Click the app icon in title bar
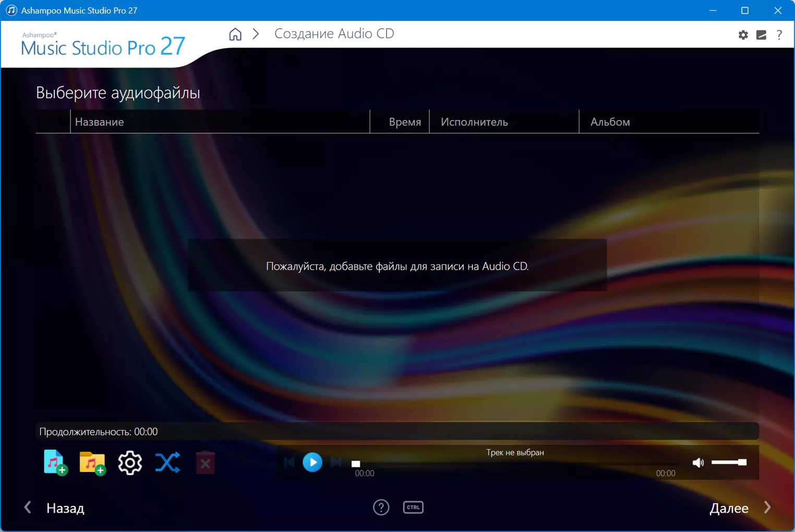The width and height of the screenshot is (795, 532). (x=11, y=10)
